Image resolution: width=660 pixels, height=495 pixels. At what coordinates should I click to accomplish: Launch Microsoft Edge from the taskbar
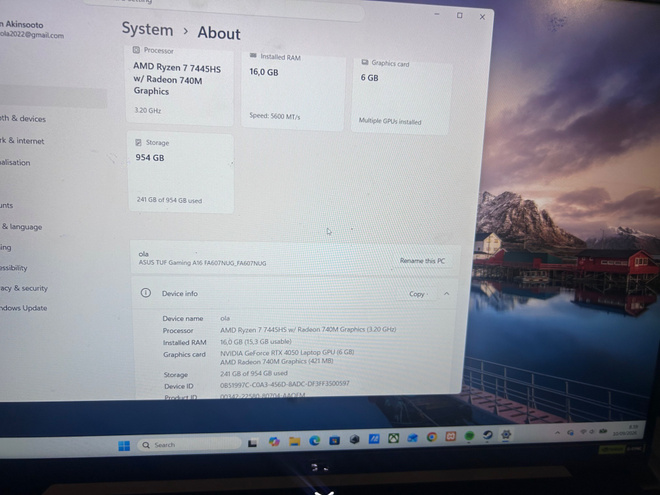pyautogui.click(x=314, y=441)
